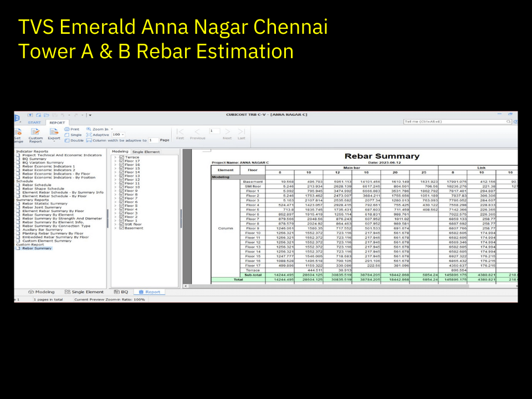Image resolution: width=532 pixels, height=399 pixels.
Task: Go to First page arrow icon
Action: pyautogui.click(x=180, y=132)
